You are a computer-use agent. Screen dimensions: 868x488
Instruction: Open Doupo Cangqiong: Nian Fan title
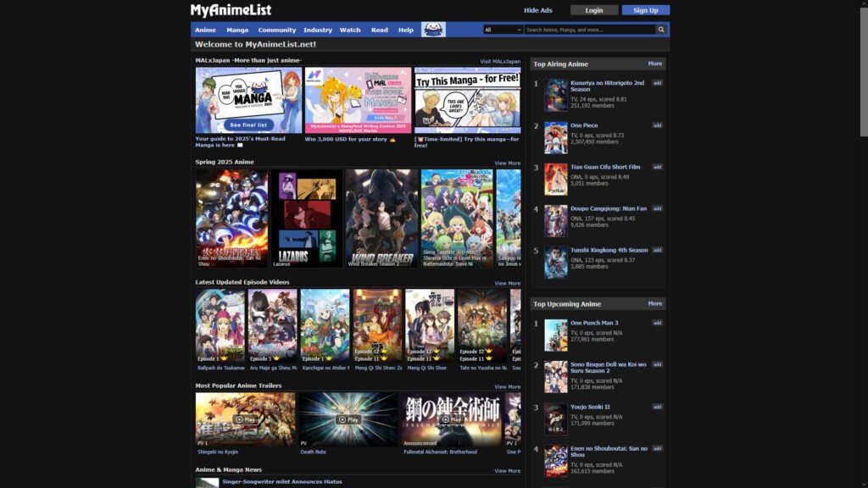click(609, 208)
